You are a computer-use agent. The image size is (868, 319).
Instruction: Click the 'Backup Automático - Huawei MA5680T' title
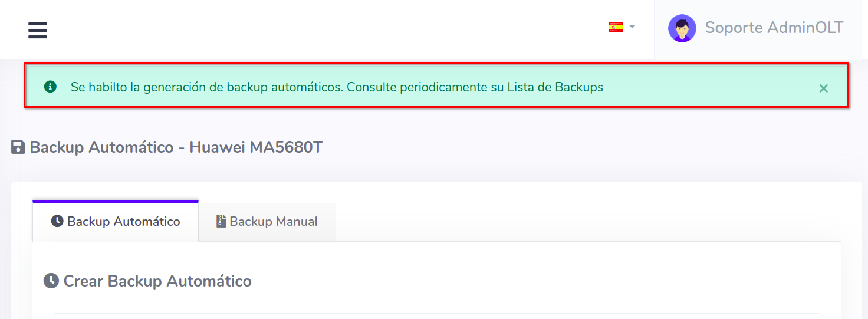(x=176, y=147)
